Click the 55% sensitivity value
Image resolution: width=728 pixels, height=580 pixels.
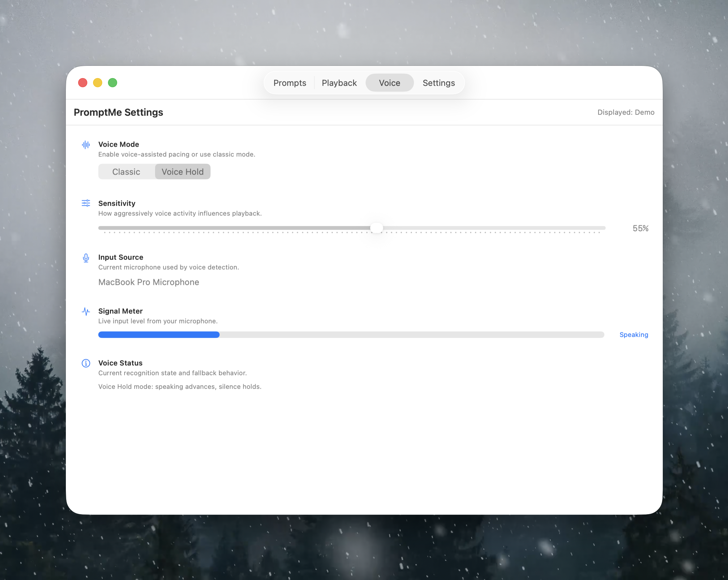(x=640, y=228)
